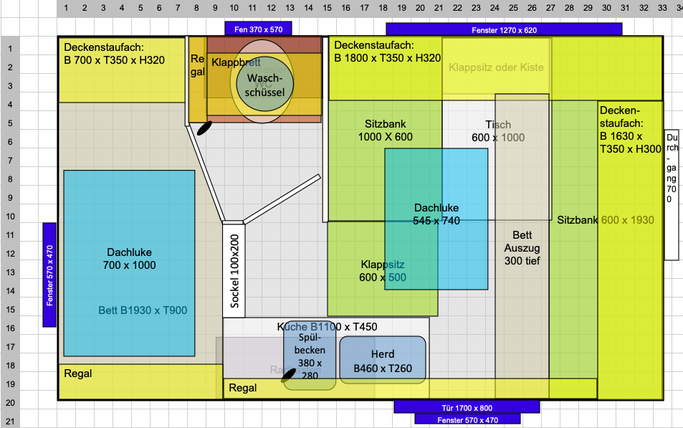
Task: Select the 'Sockel 100x200' box
Action: [234, 270]
